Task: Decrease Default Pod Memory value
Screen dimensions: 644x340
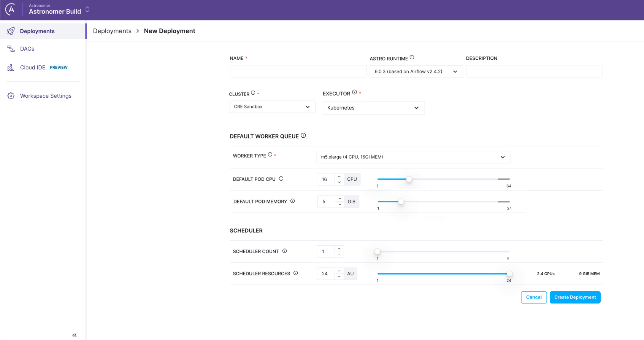Action: 340,205
